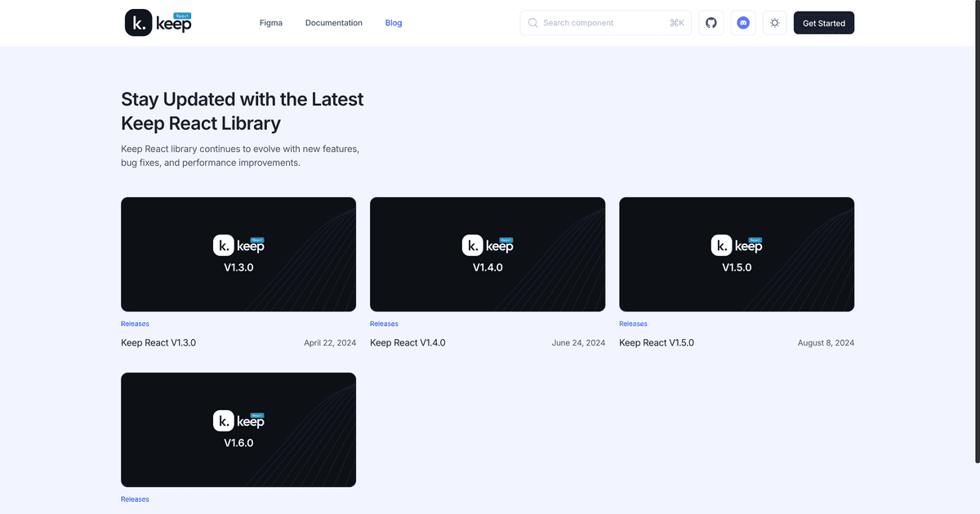Click the Keep React logo in header

point(158,22)
